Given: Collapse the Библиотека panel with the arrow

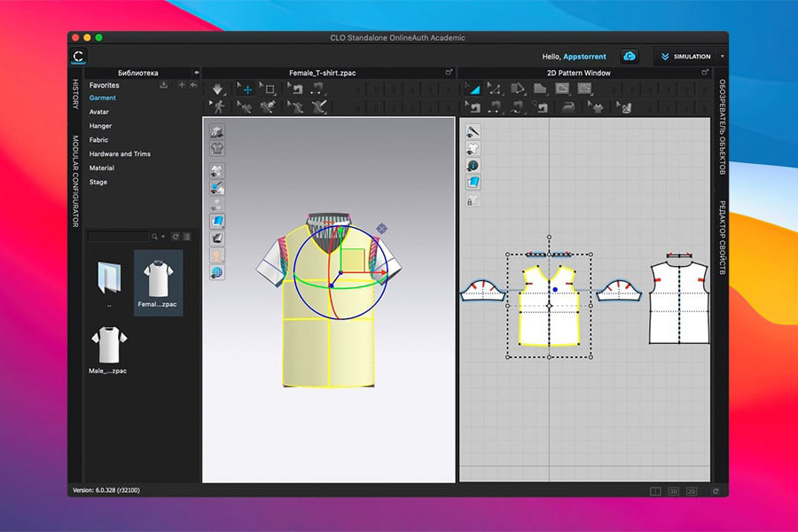Looking at the screenshot, I should [196, 73].
